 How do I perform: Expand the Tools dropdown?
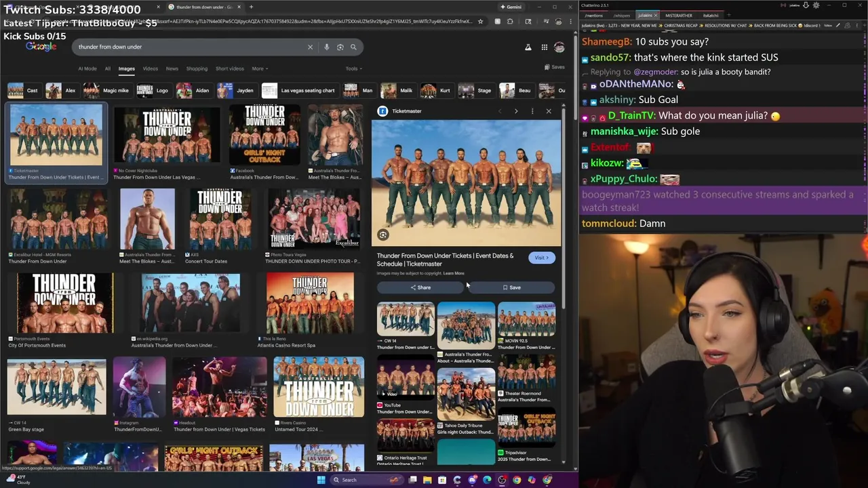coord(353,68)
